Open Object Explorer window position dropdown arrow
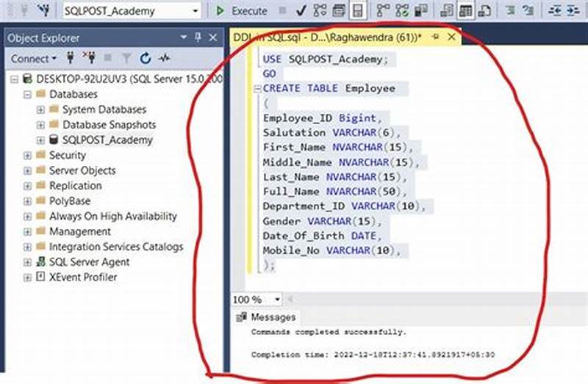The width and height of the screenshot is (588, 384). point(183,37)
